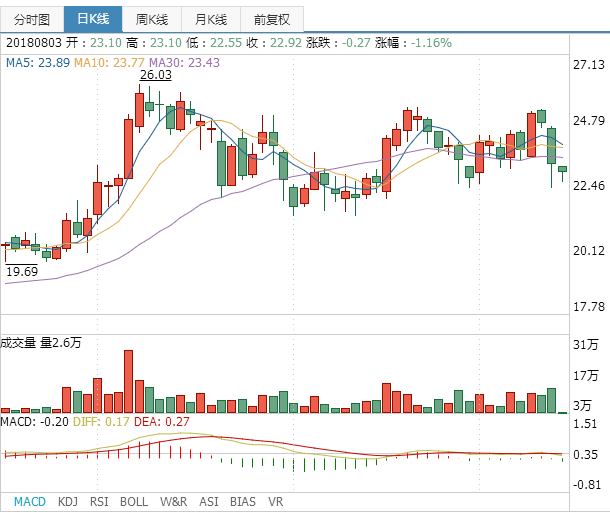
Task: Open the 周K线 tab
Action: tap(152, 19)
